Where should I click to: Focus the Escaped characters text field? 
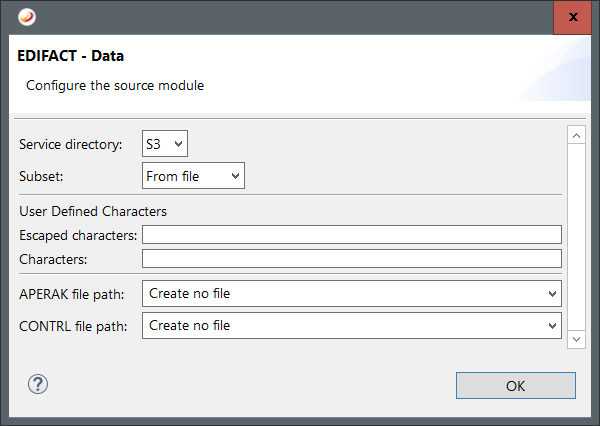pos(351,235)
